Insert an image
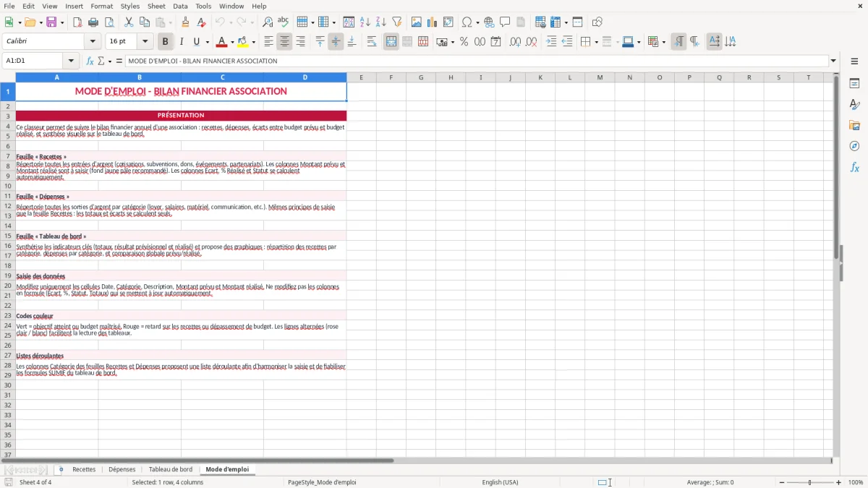 (x=417, y=22)
